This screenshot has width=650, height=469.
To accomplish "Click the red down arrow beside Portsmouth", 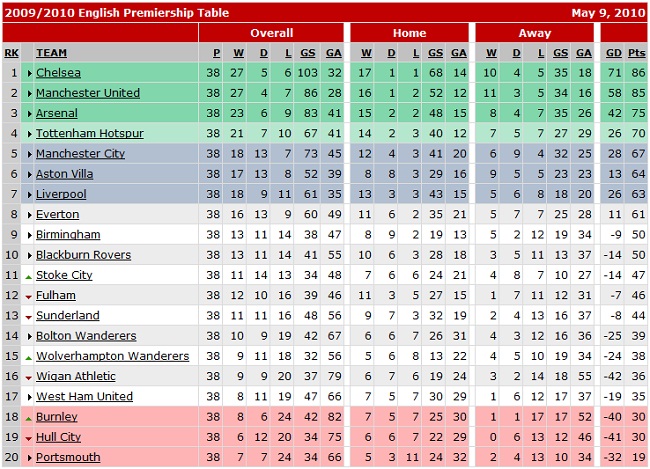I will click(29, 458).
